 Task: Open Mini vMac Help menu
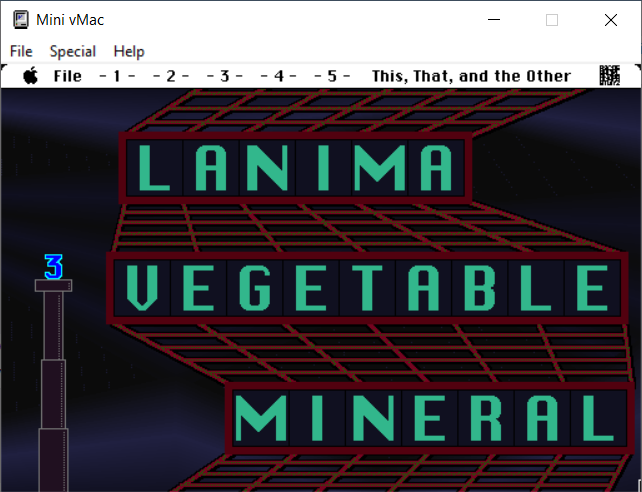tap(129, 52)
